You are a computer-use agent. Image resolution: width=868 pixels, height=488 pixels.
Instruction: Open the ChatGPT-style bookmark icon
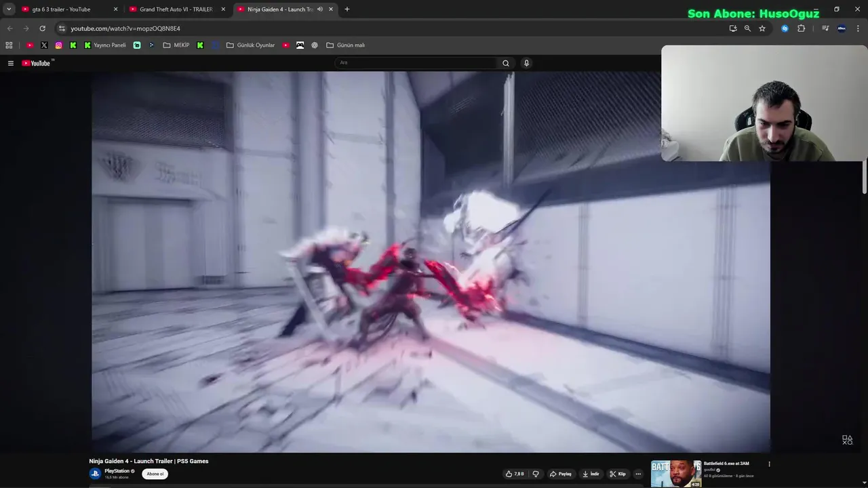click(315, 45)
